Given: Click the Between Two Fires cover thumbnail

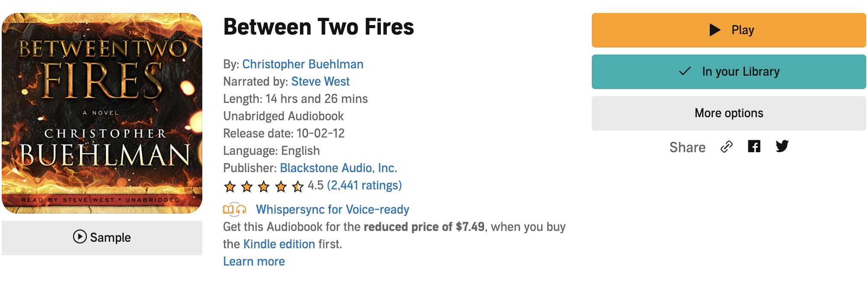Looking at the screenshot, I should pos(102,113).
